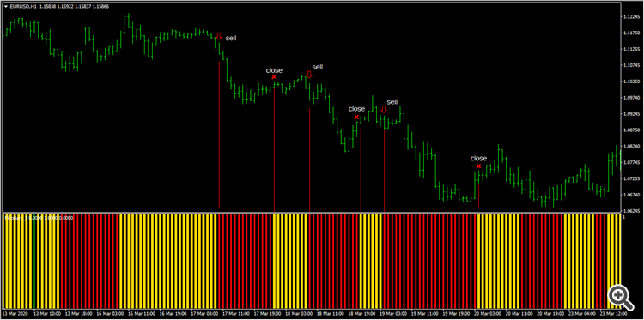This screenshot has width=644, height=320.
Task: Select the first red close X mark
Action: pos(274,77)
